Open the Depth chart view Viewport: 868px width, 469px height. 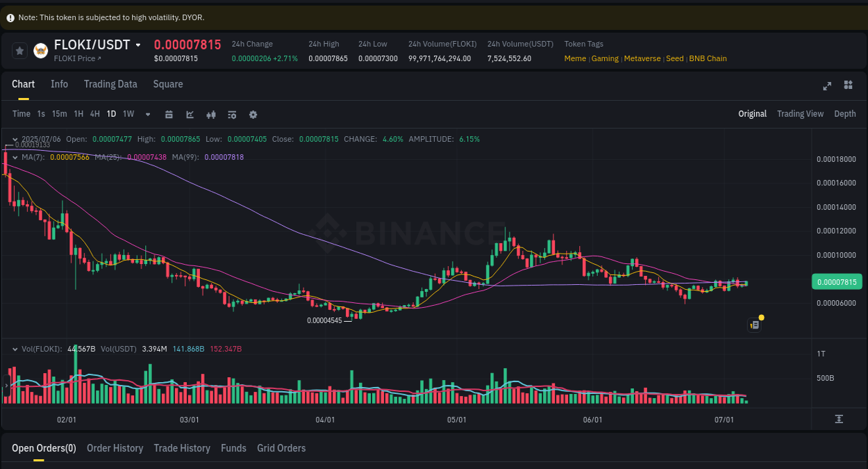(x=845, y=113)
